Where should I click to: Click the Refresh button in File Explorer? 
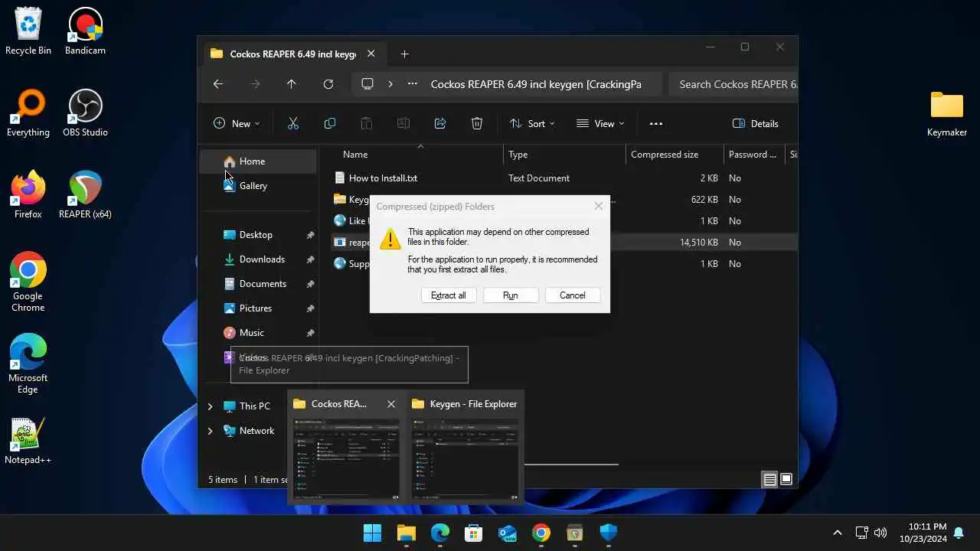[x=328, y=84]
